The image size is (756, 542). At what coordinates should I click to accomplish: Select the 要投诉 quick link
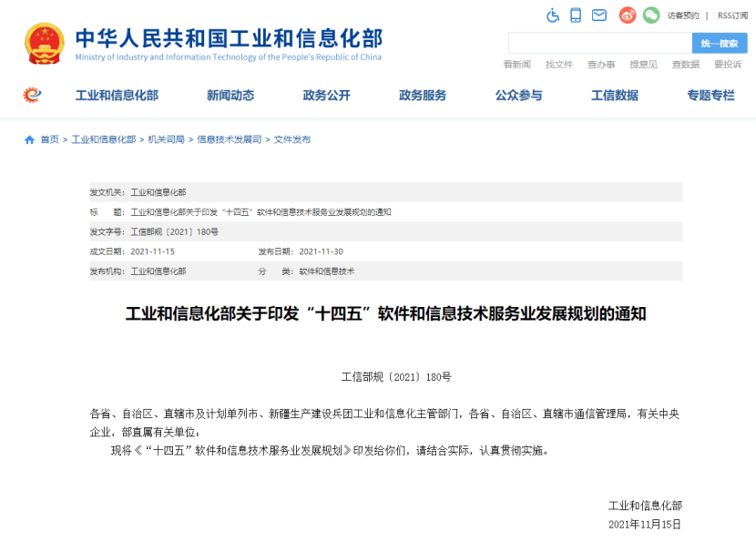728,65
